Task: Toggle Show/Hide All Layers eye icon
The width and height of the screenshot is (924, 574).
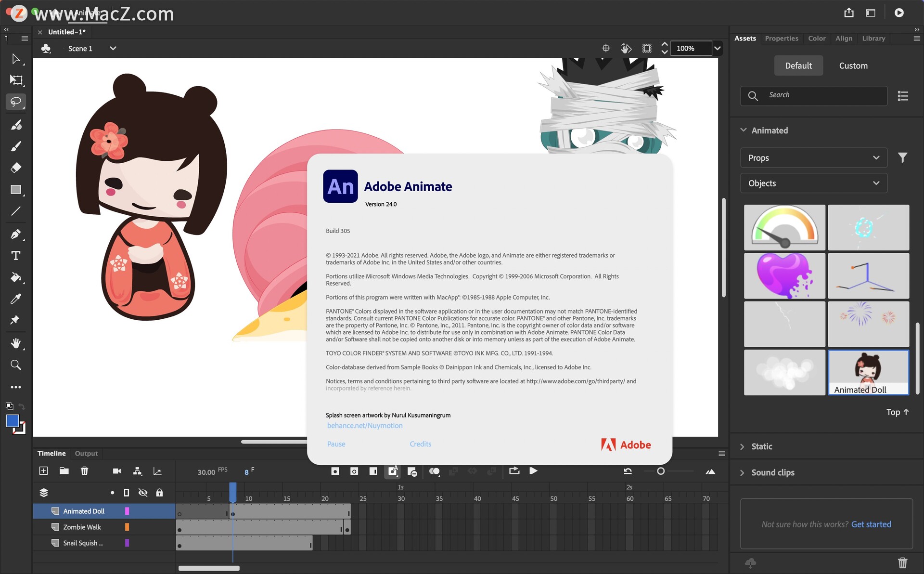Action: pyautogui.click(x=143, y=493)
